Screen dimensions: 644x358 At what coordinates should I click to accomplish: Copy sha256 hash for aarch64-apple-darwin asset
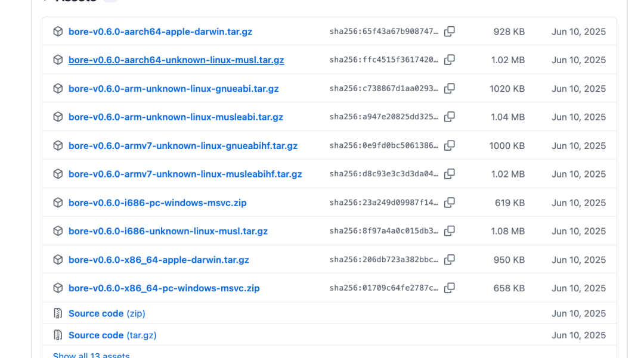click(450, 31)
